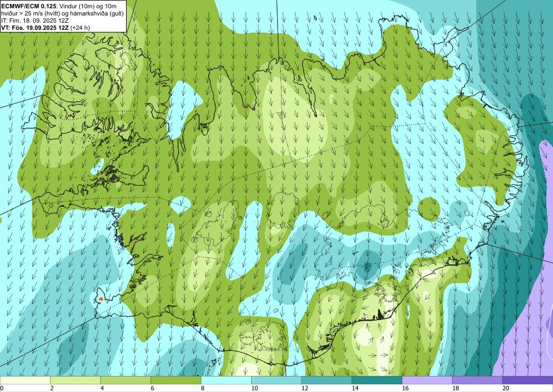Click the legend label "6"
This screenshot has width=553, height=392.
coord(153,389)
